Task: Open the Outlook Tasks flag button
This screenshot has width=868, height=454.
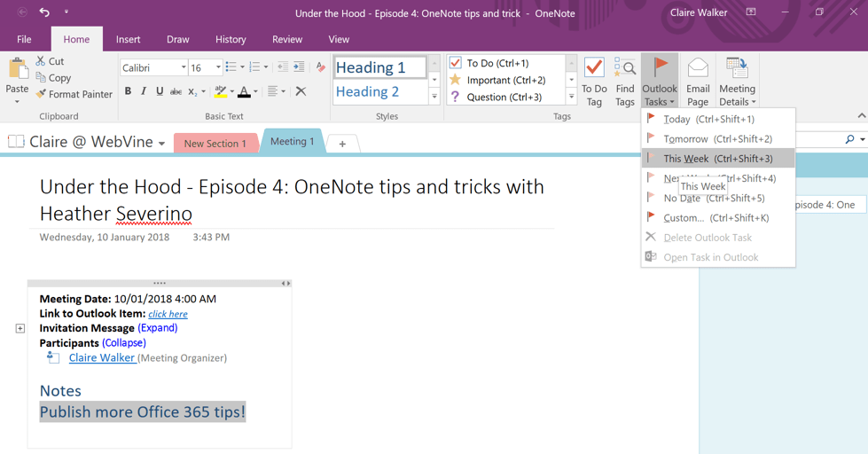Action: pyautogui.click(x=660, y=82)
